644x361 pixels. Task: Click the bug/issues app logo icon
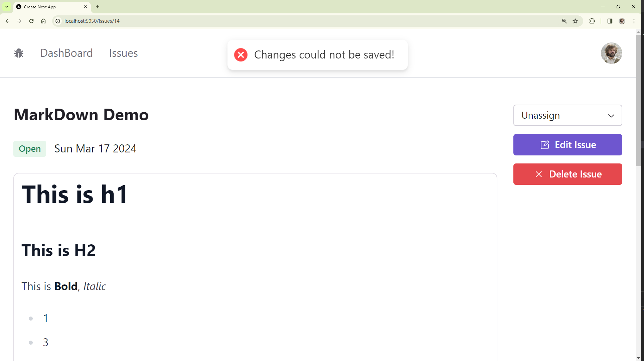coord(18,53)
